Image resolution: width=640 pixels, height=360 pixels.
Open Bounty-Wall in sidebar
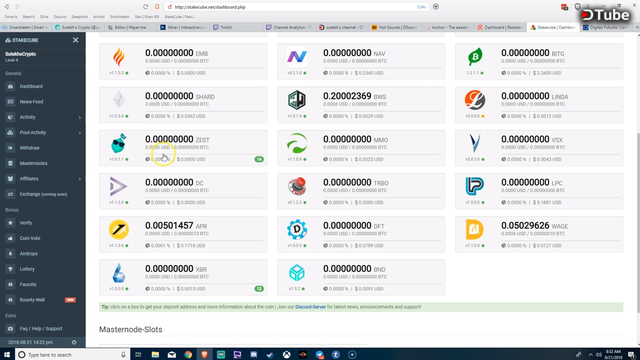click(32, 300)
